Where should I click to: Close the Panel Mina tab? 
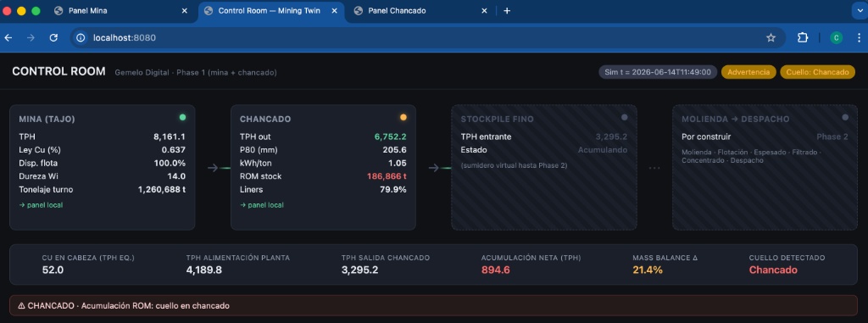pos(184,10)
